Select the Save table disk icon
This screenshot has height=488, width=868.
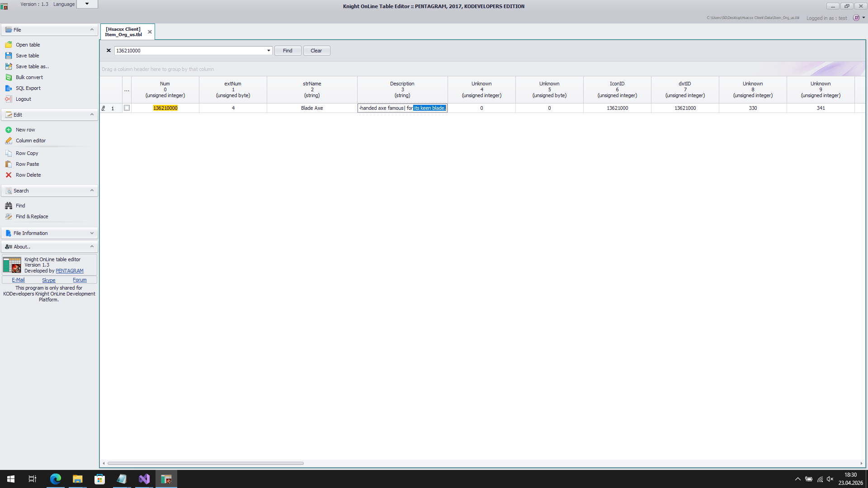click(x=9, y=56)
